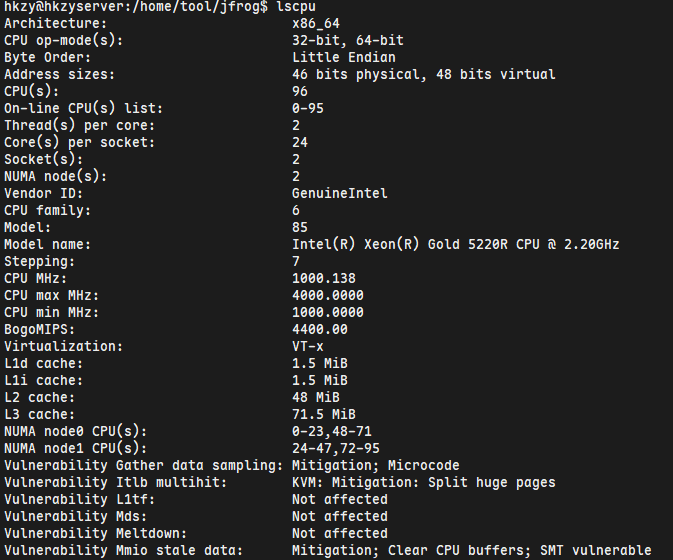Image resolution: width=673 pixels, height=560 pixels.
Task: Click the L3 cache value 71.5 MiB
Action: [324, 414]
